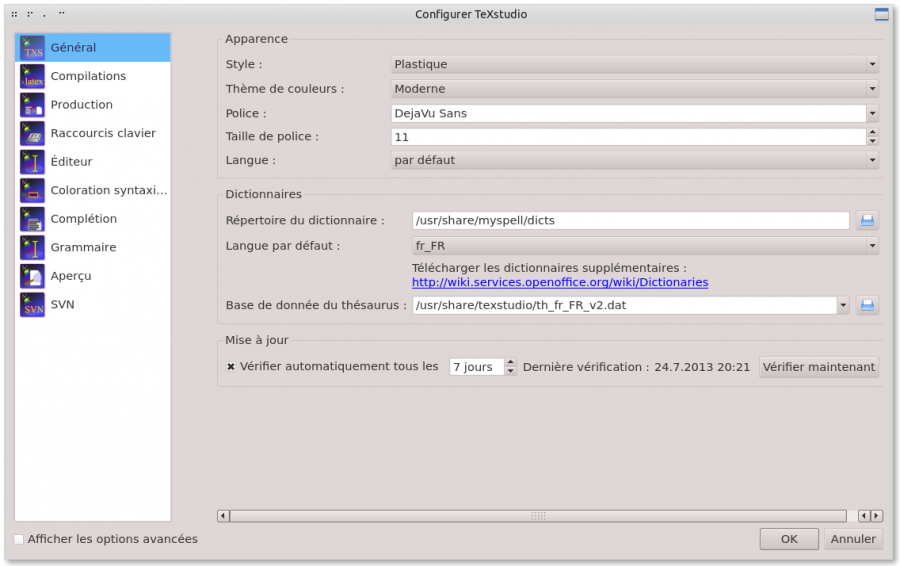Decrease the Taille de police value
The width and height of the screenshot is (900, 566).
tap(872, 141)
